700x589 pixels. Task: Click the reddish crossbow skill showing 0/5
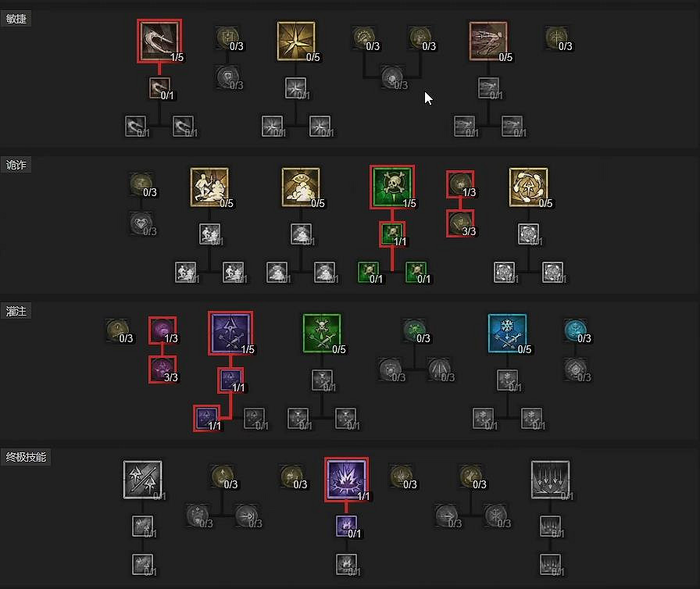tap(488, 41)
